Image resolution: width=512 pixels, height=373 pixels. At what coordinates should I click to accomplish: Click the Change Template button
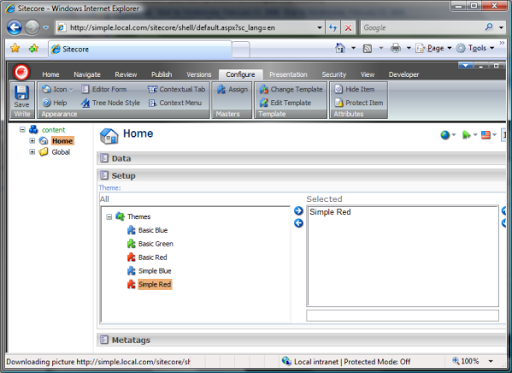pyautogui.click(x=291, y=89)
